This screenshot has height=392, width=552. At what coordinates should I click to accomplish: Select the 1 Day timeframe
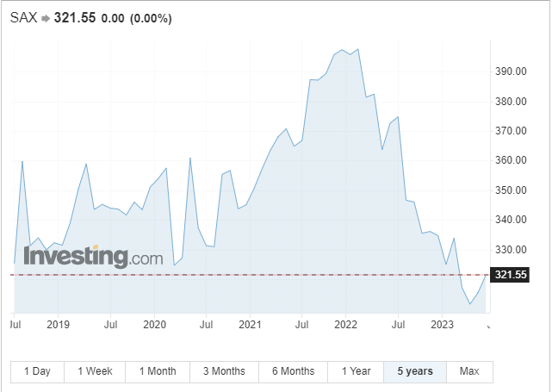[37, 371]
